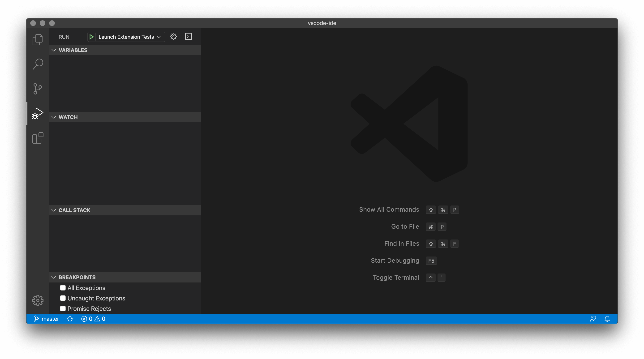Open launch.json with the gear icon
The width and height of the screenshot is (644, 359).
173,37
